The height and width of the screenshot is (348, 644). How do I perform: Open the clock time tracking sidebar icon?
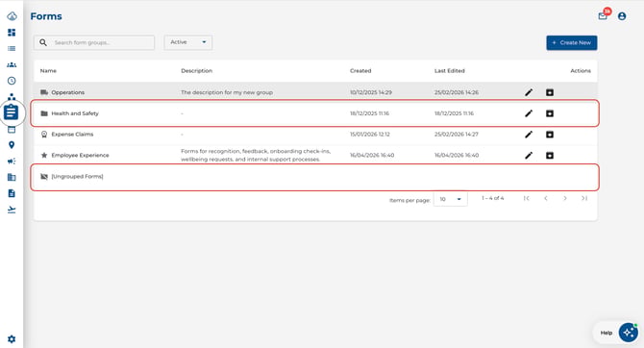(x=12, y=81)
